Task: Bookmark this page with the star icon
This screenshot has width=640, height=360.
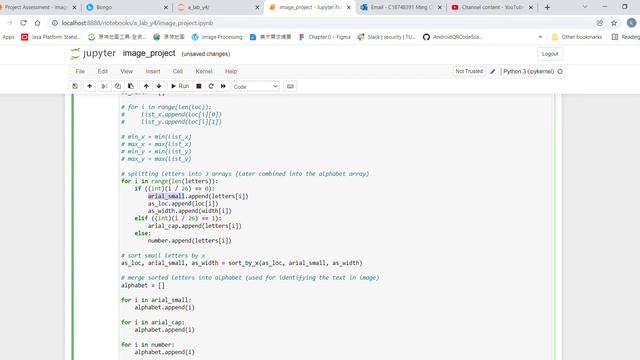Action: point(614,23)
